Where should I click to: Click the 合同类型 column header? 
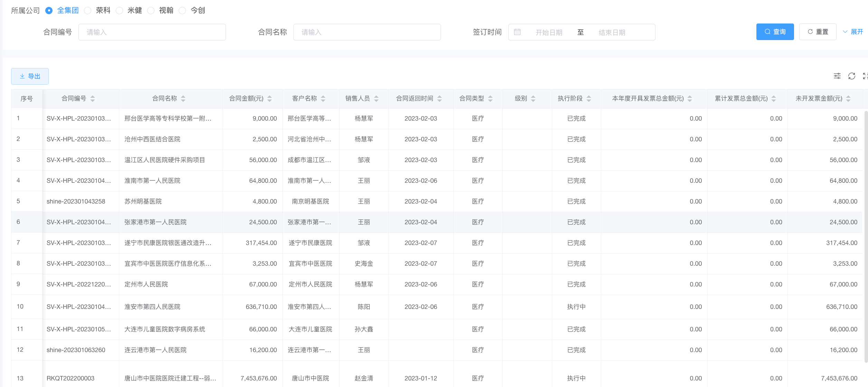pos(472,99)
